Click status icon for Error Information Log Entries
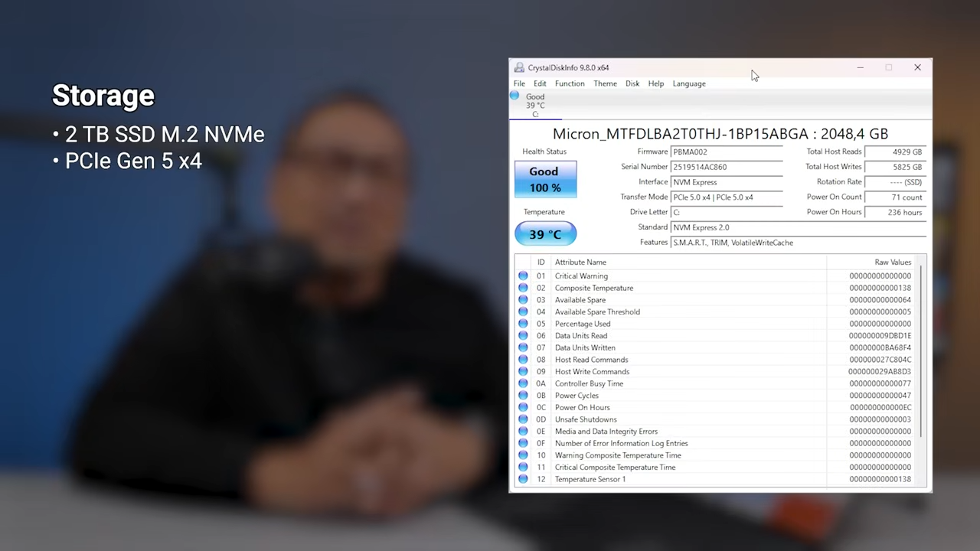This screenshot has width=980, height=551. [x=523, y=443]
